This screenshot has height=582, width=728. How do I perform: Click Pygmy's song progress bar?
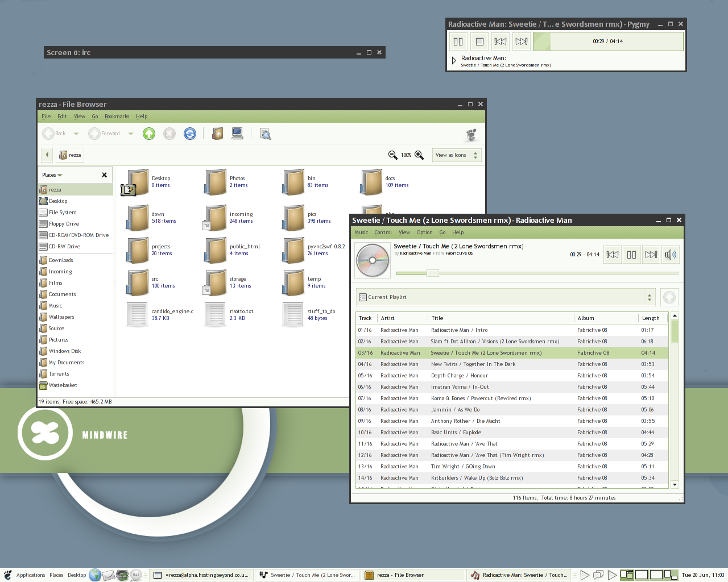tap(608, 41)
